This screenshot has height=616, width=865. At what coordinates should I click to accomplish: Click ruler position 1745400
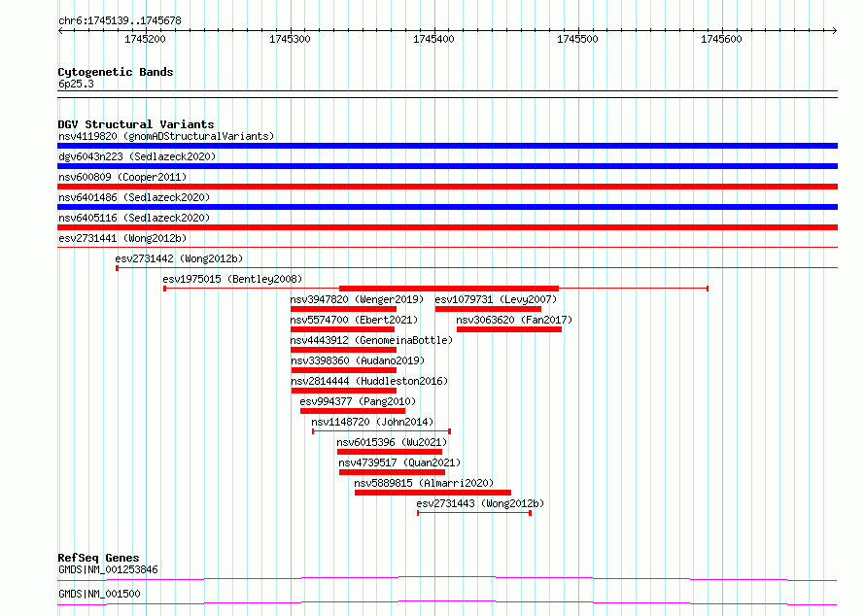(433, 39)
